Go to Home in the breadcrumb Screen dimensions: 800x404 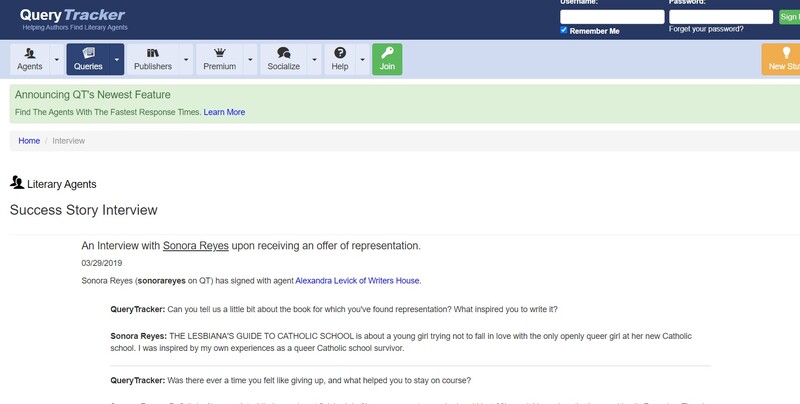click(29, 141)
